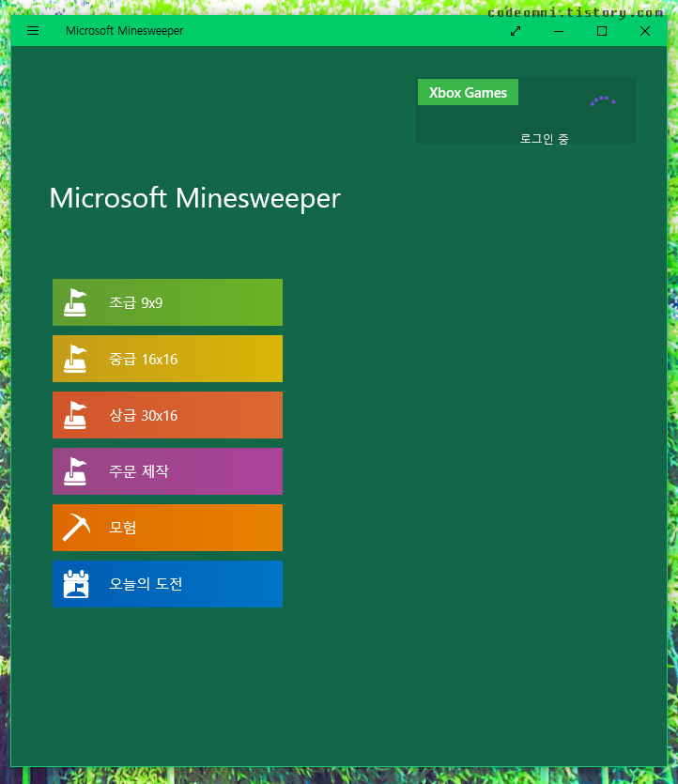
Task: Click the Xbox Games label
Action: (468, 93)
